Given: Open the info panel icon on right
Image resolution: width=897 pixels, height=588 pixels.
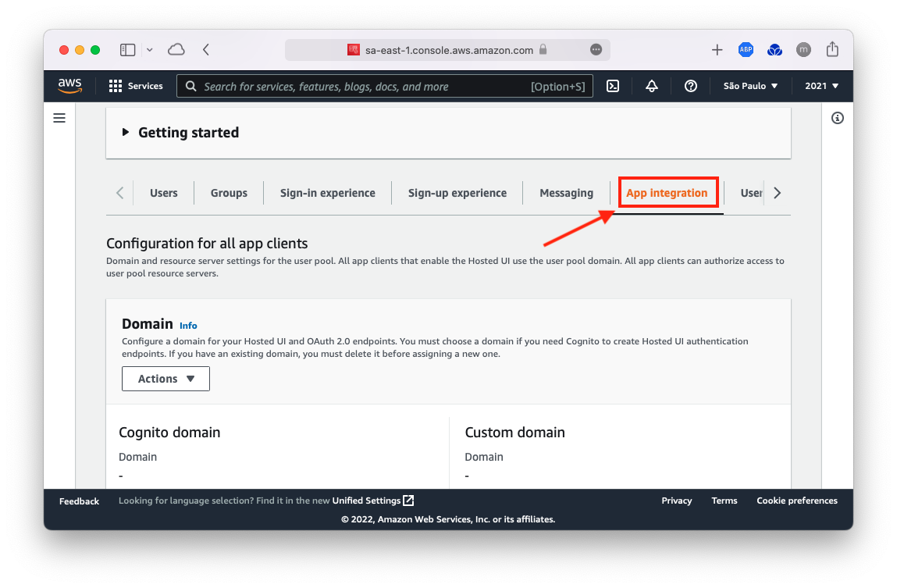Looking at the screenshot, I should pos(838,118).
